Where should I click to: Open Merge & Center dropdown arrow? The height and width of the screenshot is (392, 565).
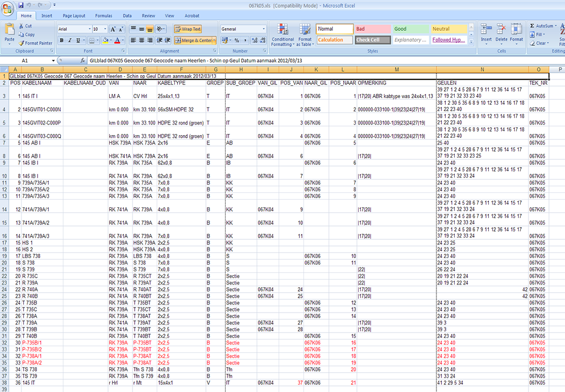click(215, 40)
